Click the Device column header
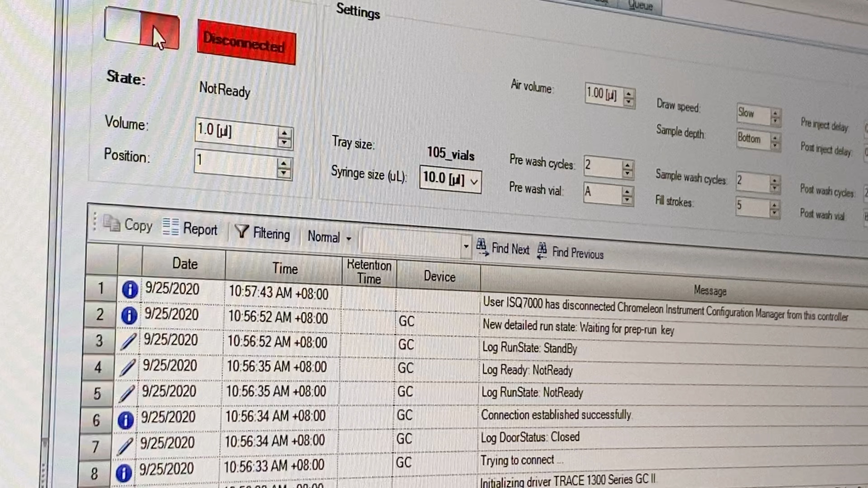Image resolution: width=868 pixels, height=488 pixels. coord(439,277)
